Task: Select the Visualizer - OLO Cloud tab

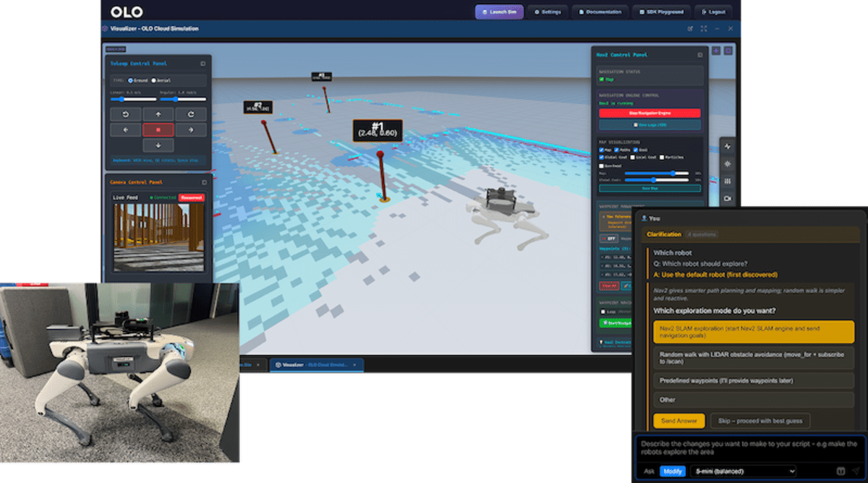Action: [317, 365]
